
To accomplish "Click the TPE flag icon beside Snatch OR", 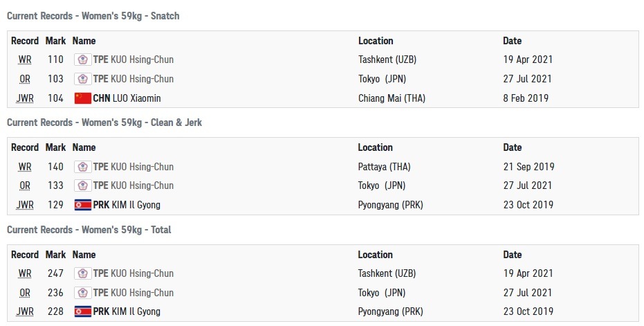I will pyautogui.click(x=82, y=79).
